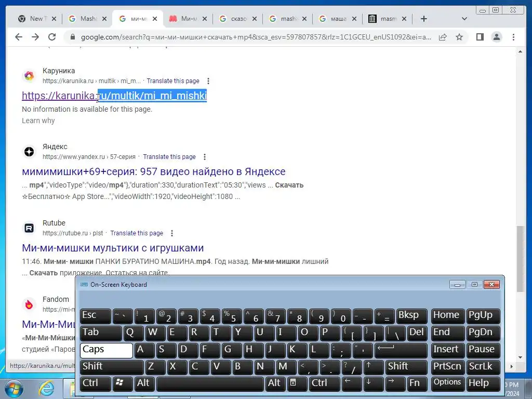Translate the Яндекс result page
This screenshot has width=532, height=399.
click(x=169, y=157)
